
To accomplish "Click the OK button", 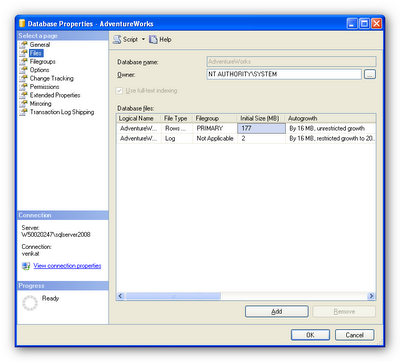I will click(310, 335).
